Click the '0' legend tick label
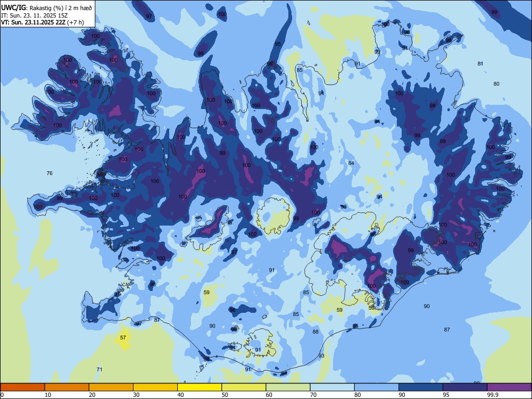The height and width of the screenshot is (399, 532). [x=2, y=395]
